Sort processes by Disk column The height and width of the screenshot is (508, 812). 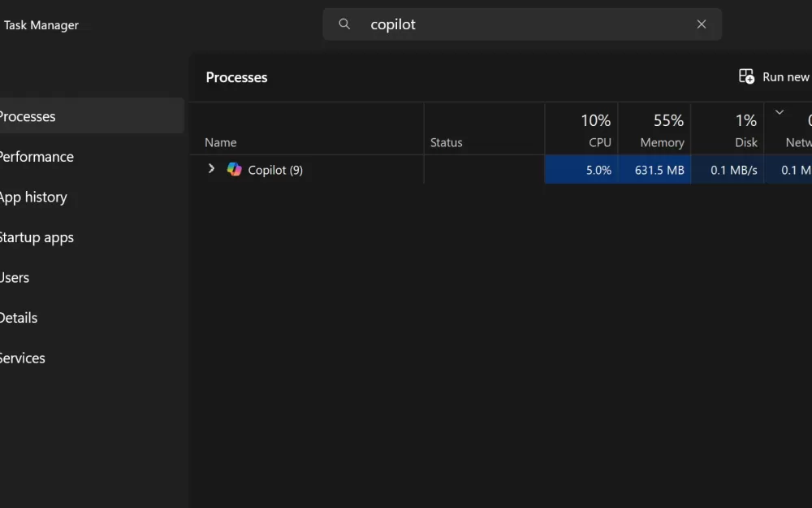728,129
